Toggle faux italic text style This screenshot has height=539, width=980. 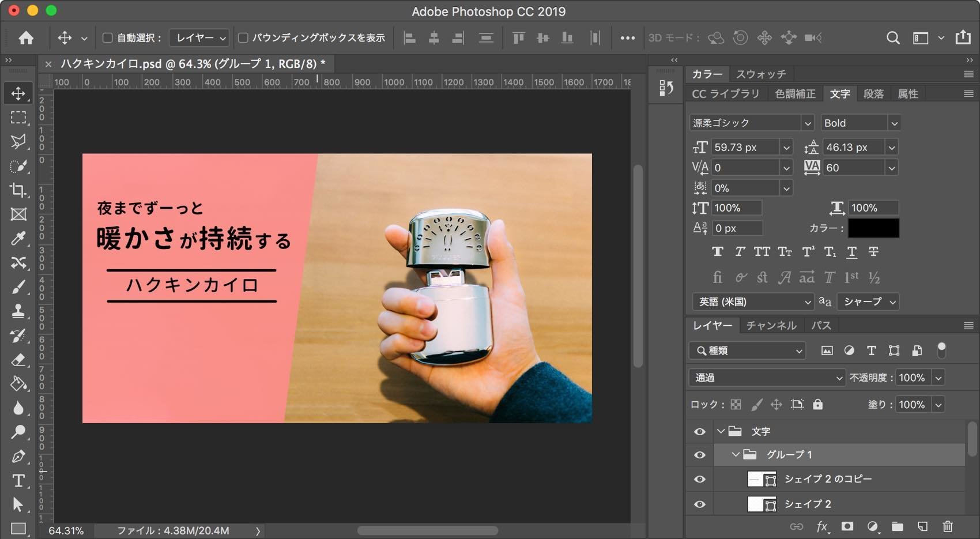[x=740, y=251]
